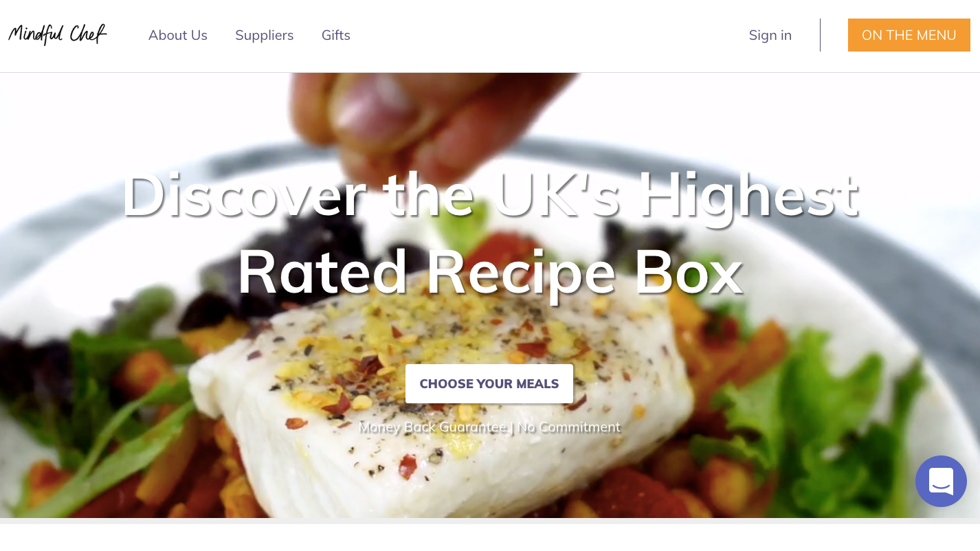The height and width of the screenshot is (551, 980).
Task: Sign in to your account
Action: tap(770, 35)
